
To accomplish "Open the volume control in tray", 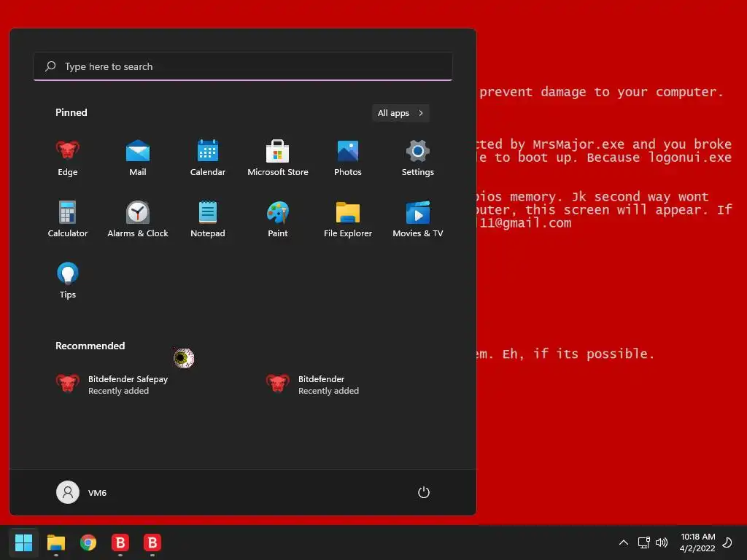I will pyautogui.click(x=662, y=542).
